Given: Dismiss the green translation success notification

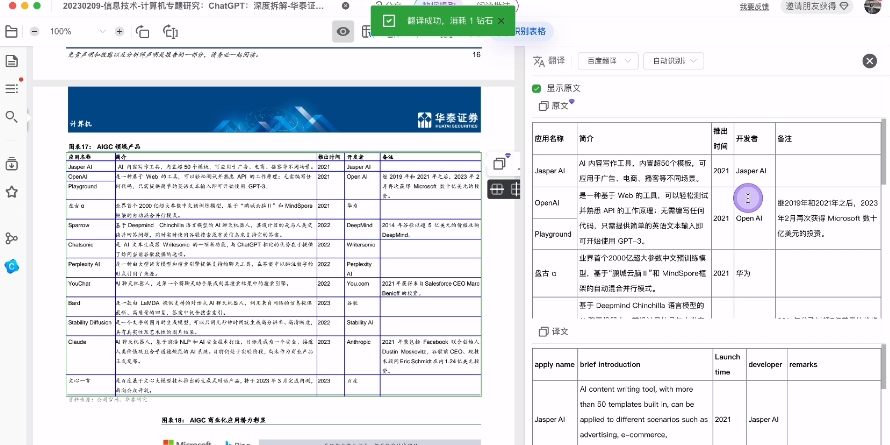Looking at the screenshot, I should 501,21.
